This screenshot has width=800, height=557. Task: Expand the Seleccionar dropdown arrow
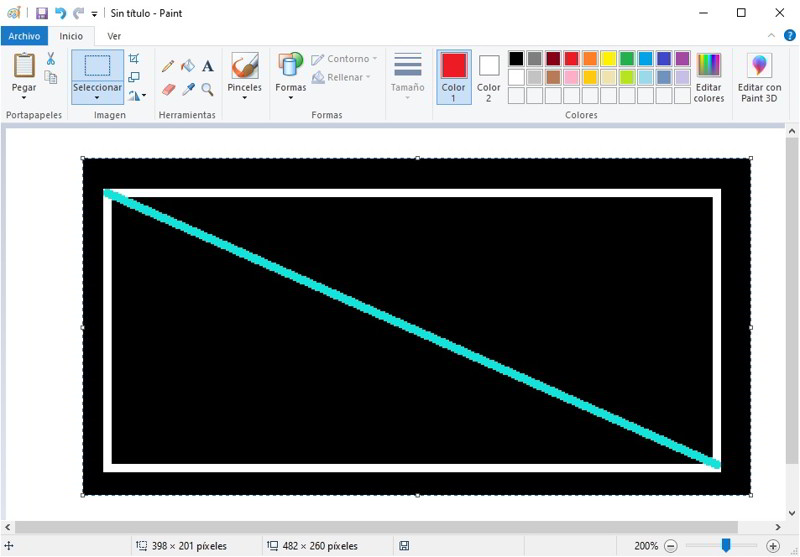pos(97,99)
